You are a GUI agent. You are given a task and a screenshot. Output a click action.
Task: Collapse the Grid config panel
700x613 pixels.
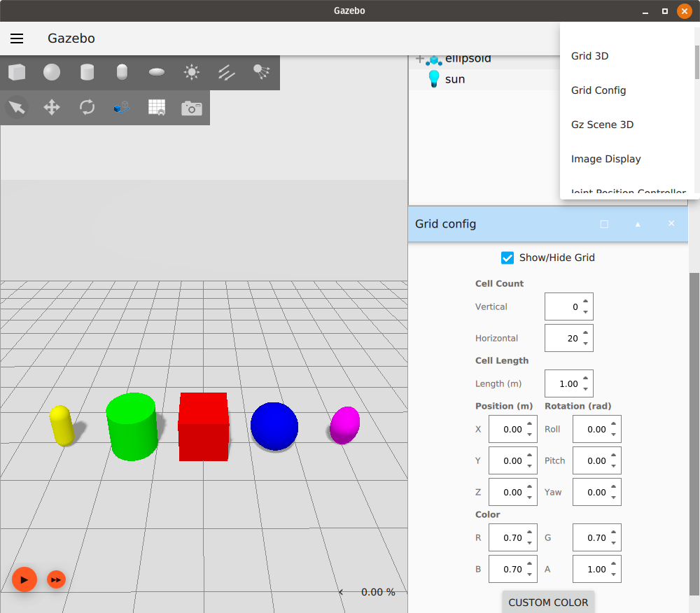click(x=638, y=224)
